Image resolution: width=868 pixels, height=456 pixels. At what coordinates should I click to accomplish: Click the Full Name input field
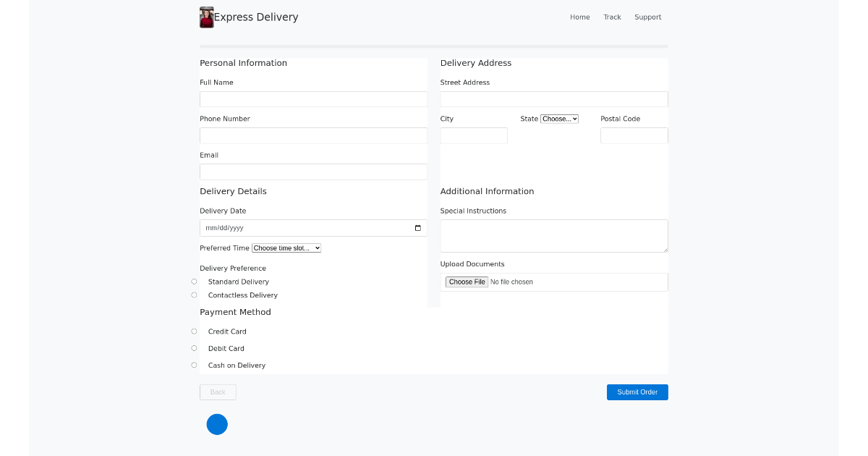[x=313, y=99]
